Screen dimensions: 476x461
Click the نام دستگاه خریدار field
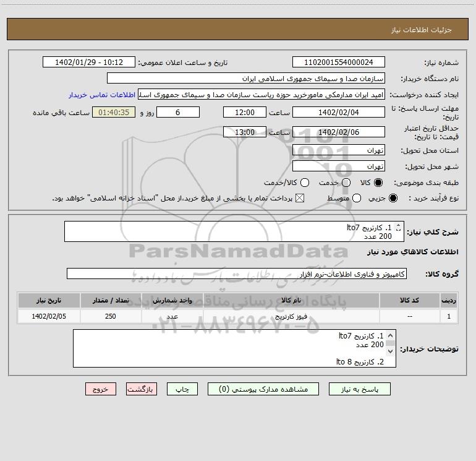[x=246, y=78]
